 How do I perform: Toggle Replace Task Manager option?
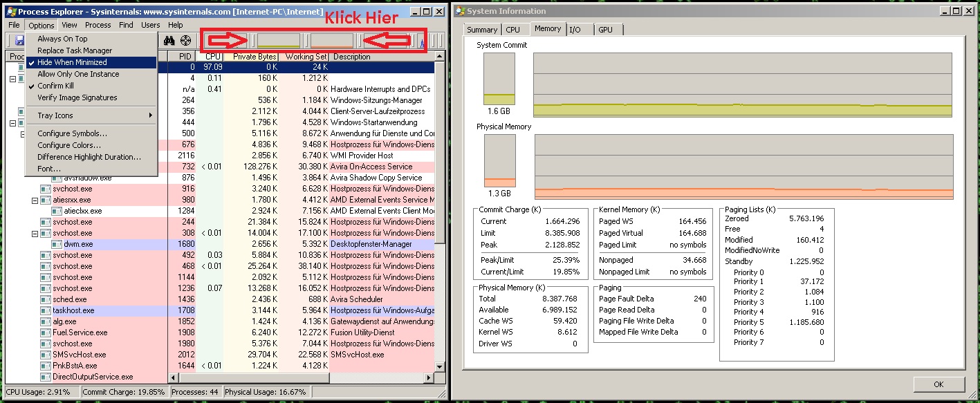pyautogui.click(x=91, y=50)
